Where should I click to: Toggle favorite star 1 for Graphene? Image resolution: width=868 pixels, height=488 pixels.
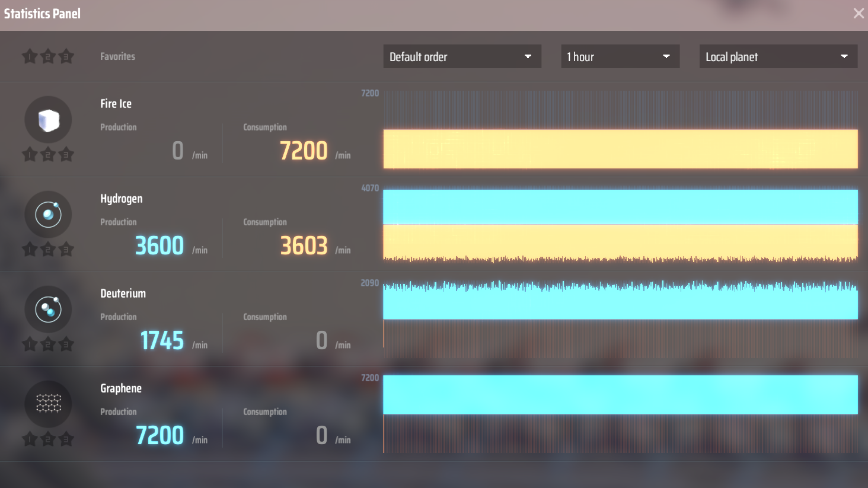tap(30, 439)
